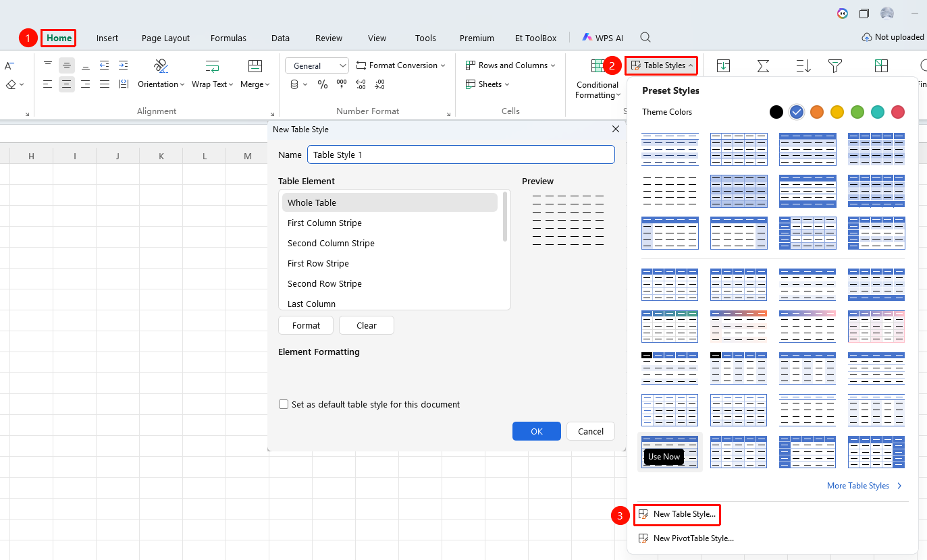
Task: Open the AutoSum sigma tool
Action: click(x=763, y=65)
